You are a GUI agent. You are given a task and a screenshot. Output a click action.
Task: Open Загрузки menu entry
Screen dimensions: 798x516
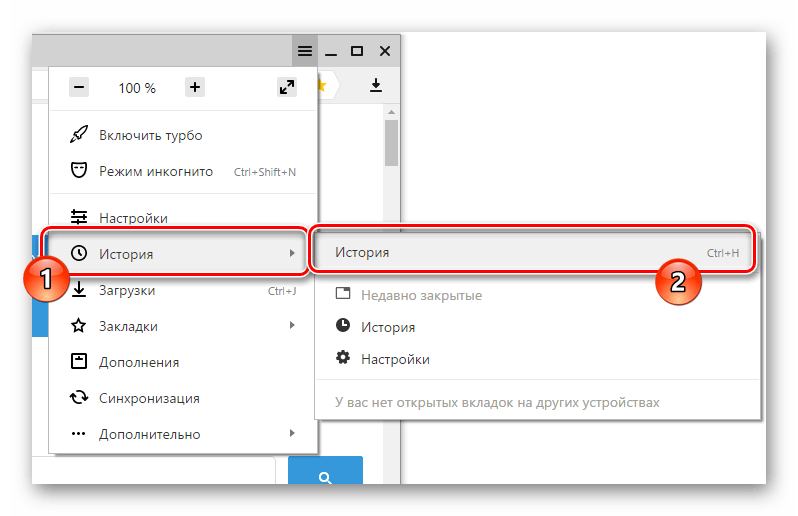pyautogui.click(x=183, y=290)
